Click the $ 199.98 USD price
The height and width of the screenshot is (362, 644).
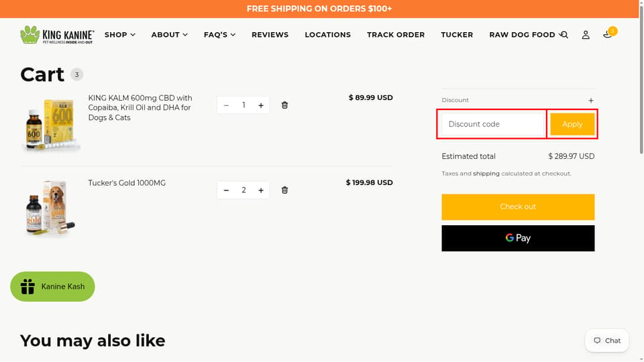[x=369, y=182]
